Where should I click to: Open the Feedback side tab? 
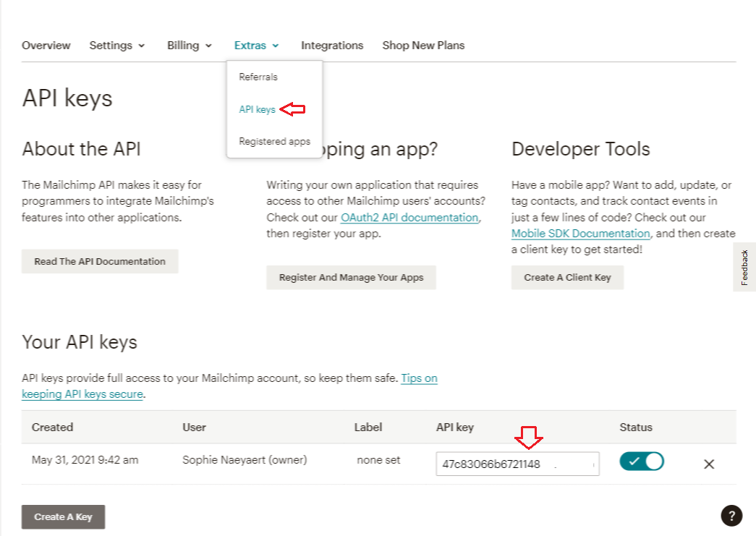click(744, 267)
